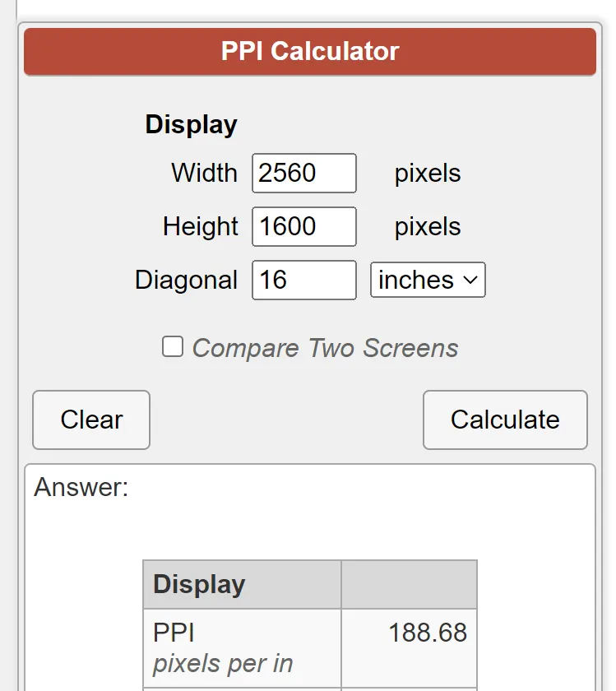The height and width of the screenshot is (691, 616).
Task: Click the Height label
Action: (201, 226)
